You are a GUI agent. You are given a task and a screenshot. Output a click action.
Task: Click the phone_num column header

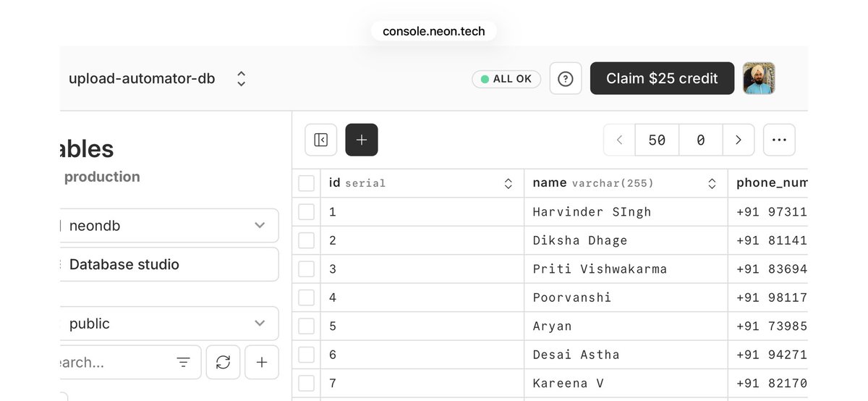(x=768, y=184)
